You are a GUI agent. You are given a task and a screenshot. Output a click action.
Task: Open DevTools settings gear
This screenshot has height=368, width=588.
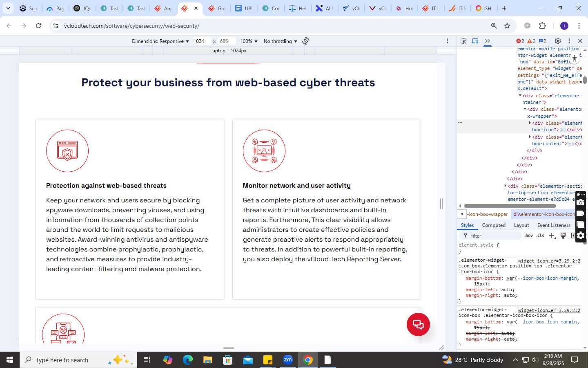click(x=558, y=41)
